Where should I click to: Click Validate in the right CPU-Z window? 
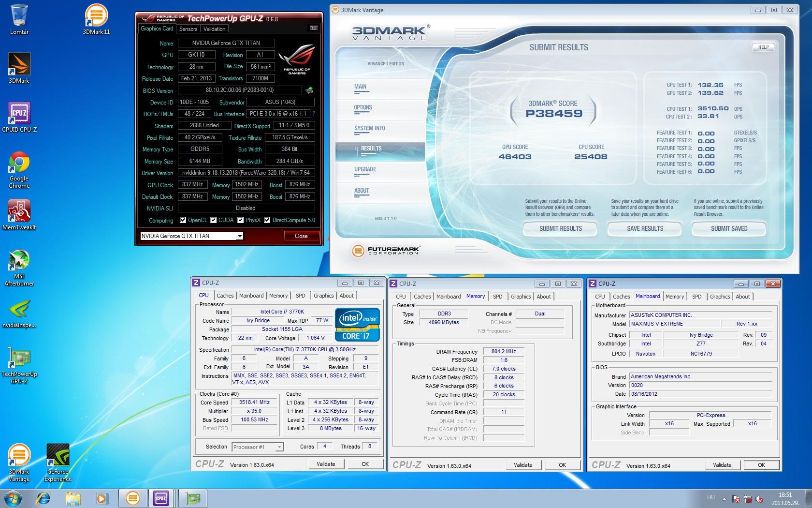pos(722,465)
